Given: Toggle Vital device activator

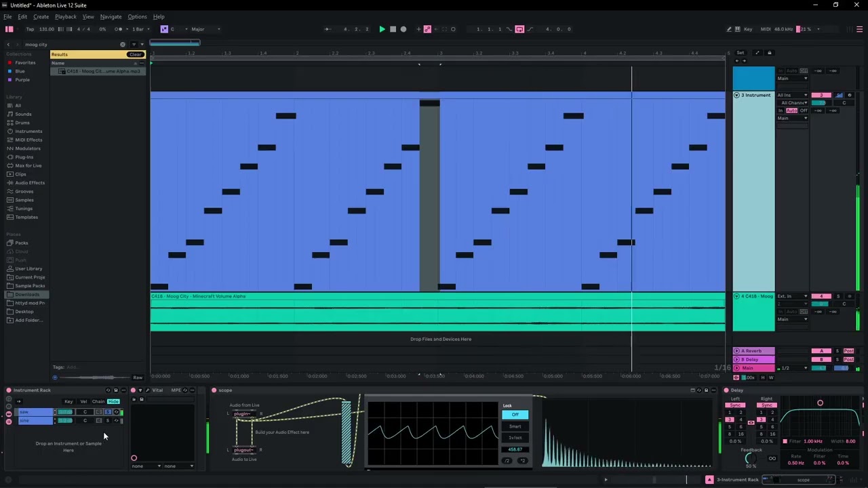Looking at the screenshot, I should pos(133,390).
